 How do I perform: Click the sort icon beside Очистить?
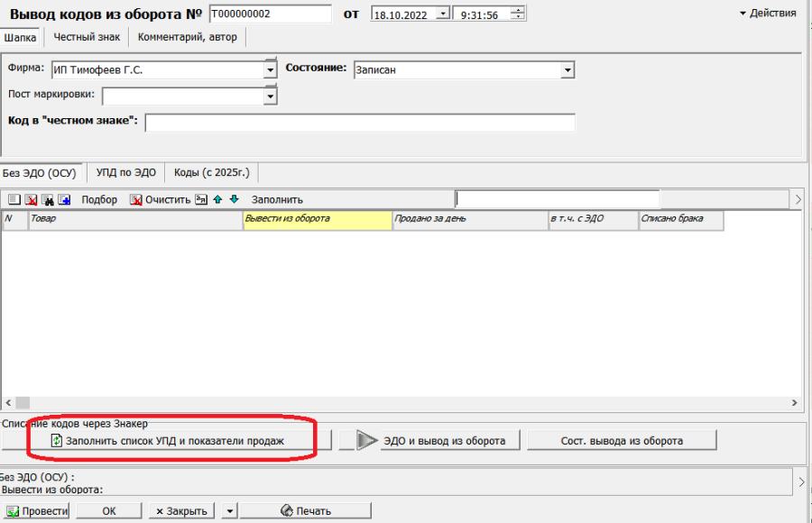201,199
